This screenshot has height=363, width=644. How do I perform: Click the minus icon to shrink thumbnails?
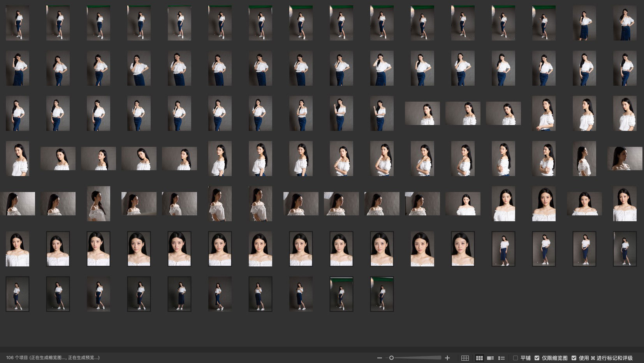click(379, 358)
